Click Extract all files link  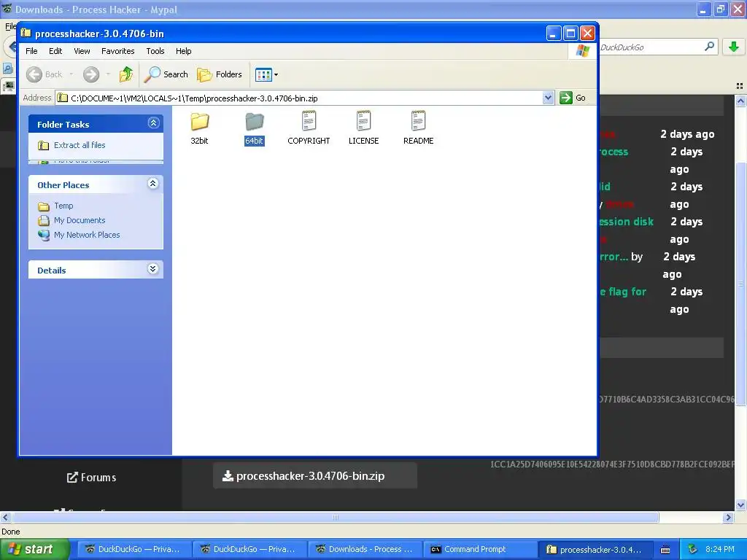[80, 145]
